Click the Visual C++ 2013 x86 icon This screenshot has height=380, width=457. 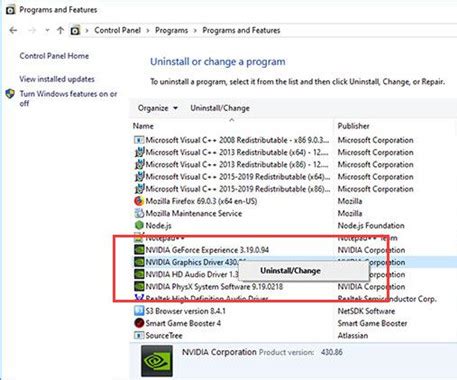139,165
